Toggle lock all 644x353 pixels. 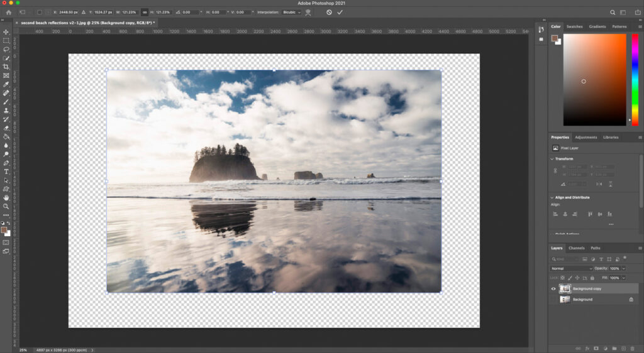[x=592, y=278]
